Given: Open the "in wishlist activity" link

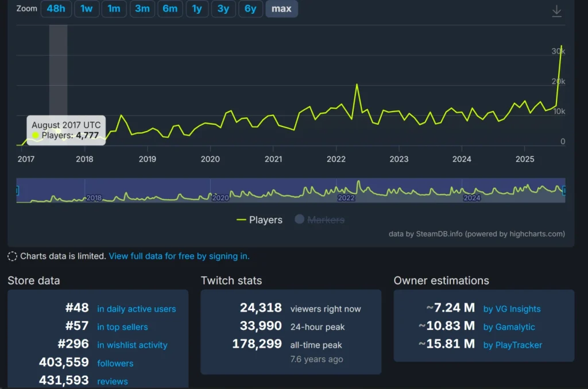Looking at the screenshot, I should [x=133, y=345].
